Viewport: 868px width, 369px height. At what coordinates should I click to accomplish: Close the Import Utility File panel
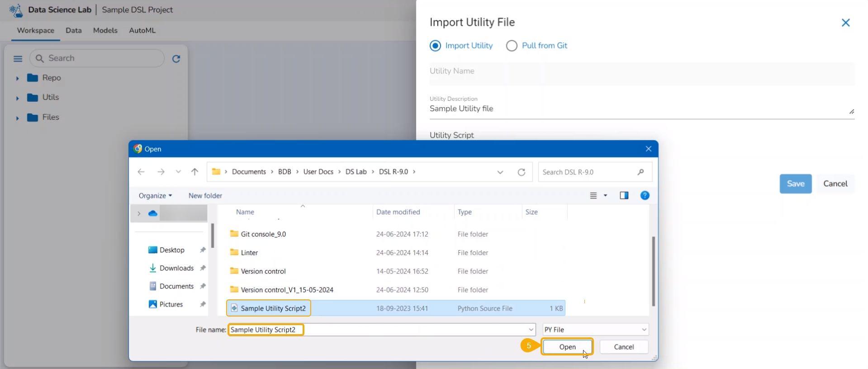click(845, 23)
